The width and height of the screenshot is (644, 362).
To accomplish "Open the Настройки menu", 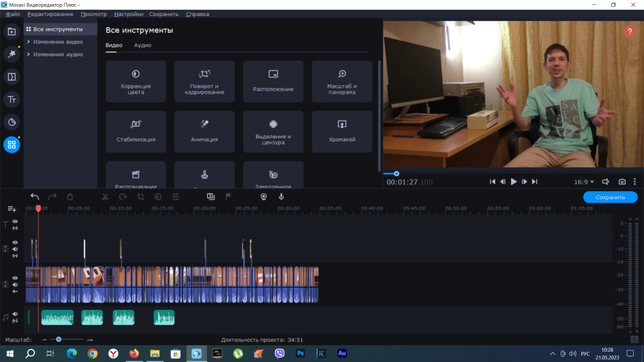I will pos(129,14).
